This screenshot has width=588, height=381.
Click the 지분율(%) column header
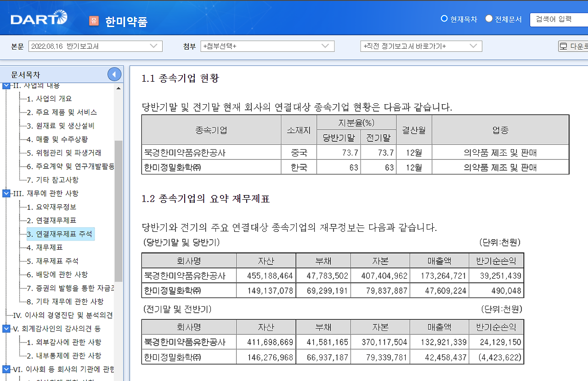pos(356,123)
